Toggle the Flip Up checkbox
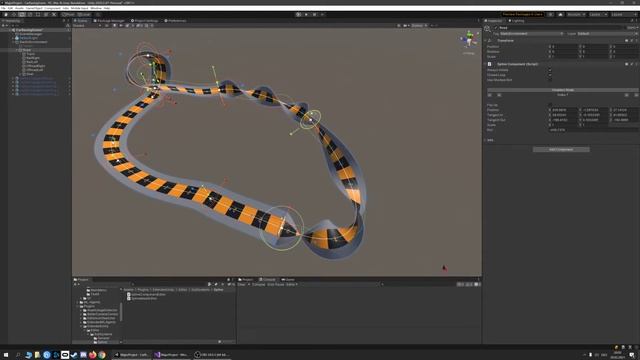Viewport: 640px width, 360px height. click(550, 105)
